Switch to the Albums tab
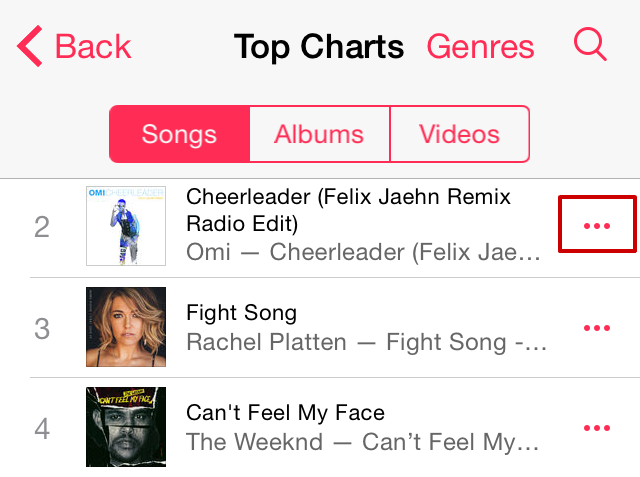640x477 pixels. pos(319,134)
